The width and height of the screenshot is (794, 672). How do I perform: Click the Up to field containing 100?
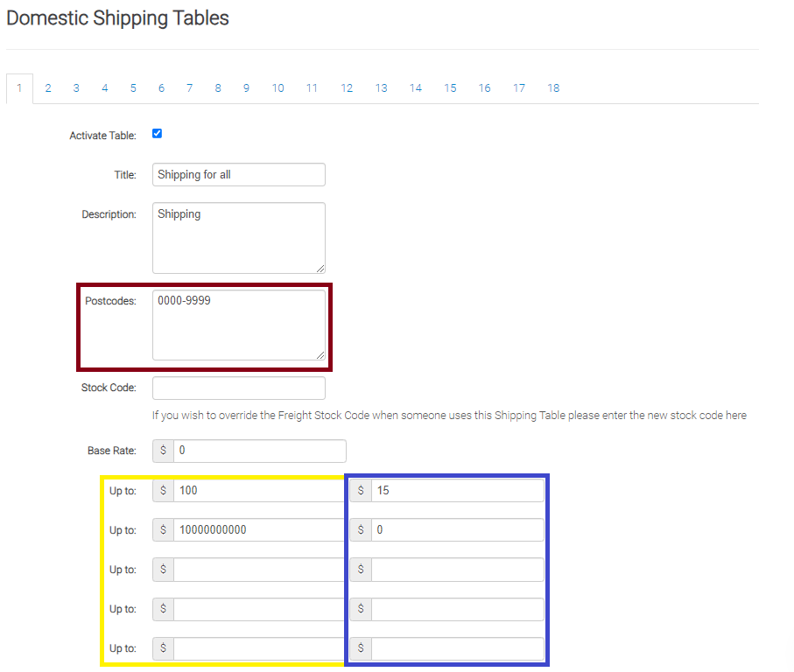(259, 491)
